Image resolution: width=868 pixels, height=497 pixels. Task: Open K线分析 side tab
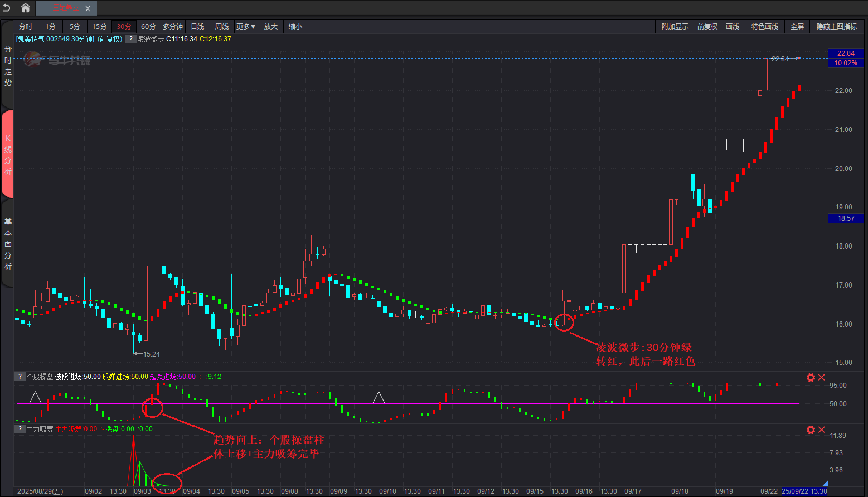point(8,154)
